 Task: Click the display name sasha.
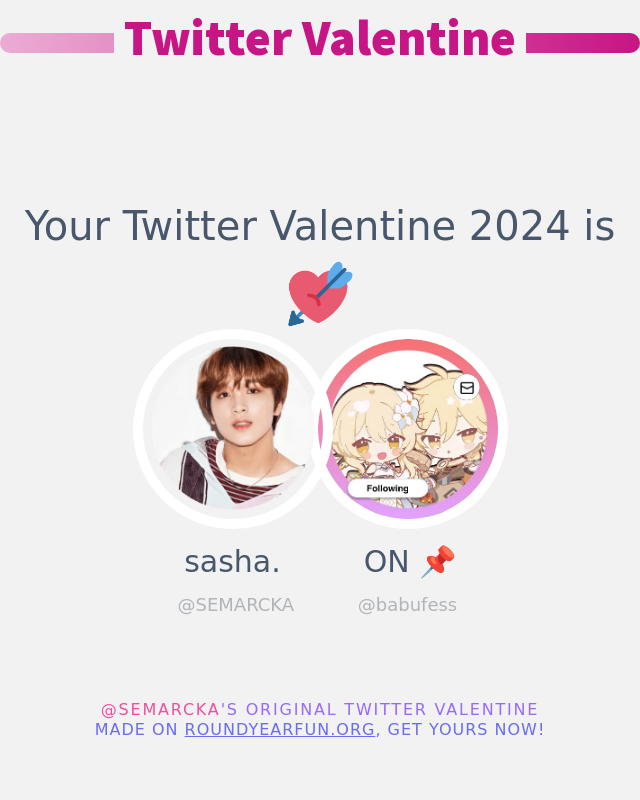point(232,562)
